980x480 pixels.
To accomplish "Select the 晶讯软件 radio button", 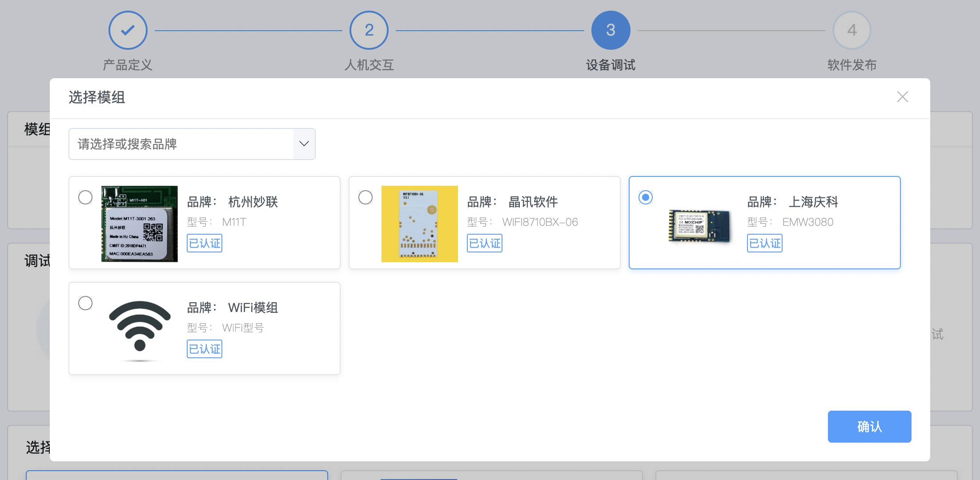I will pyautogui.click(x=365, y=197).
